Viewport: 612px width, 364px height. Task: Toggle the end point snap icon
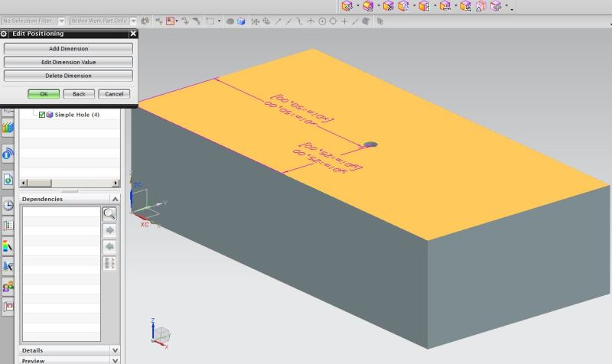pos(278,21)
